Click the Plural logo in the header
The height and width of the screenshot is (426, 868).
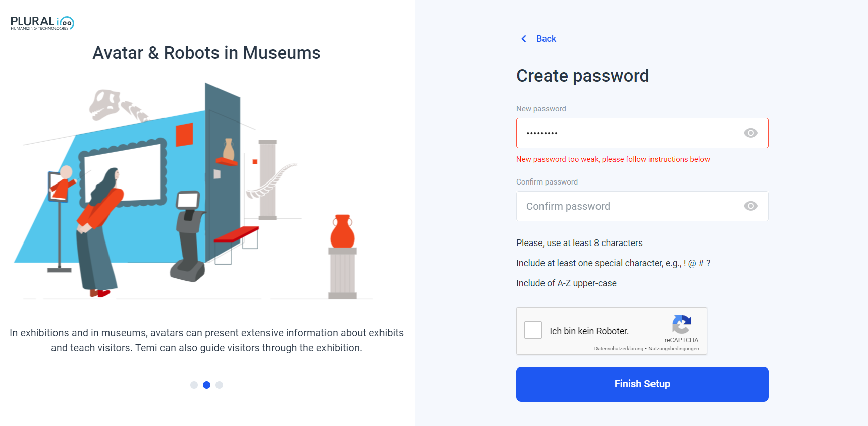[42, 23]
